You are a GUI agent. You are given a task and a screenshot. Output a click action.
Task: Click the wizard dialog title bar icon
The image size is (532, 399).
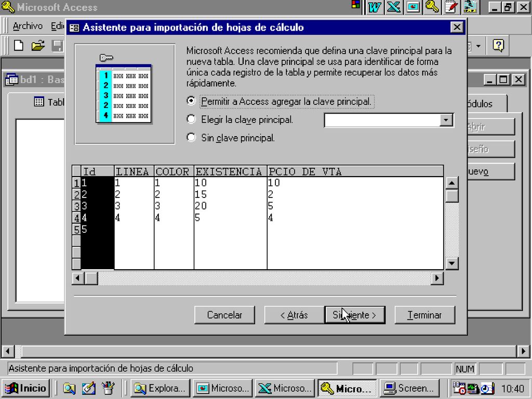coord(74,28)
